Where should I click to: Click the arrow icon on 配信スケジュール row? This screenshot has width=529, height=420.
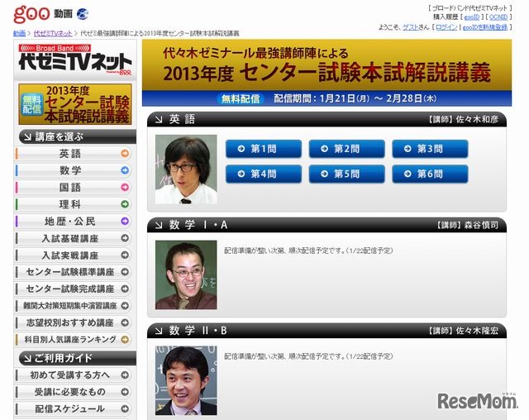click(125, 408)
